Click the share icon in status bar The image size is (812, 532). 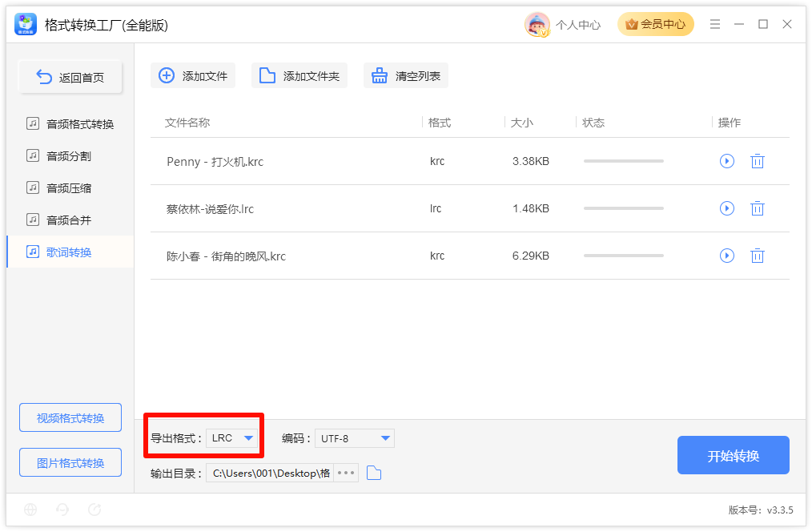coord(94,510)
